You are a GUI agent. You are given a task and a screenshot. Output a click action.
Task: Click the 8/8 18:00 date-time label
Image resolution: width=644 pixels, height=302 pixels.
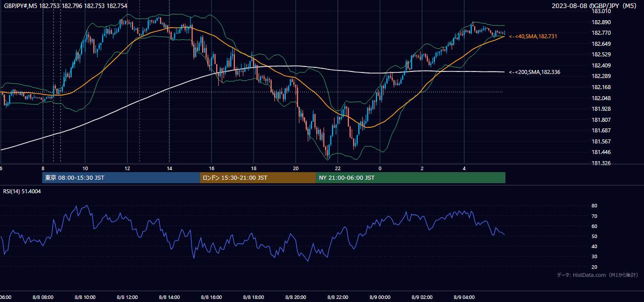(x=253, y=297)
